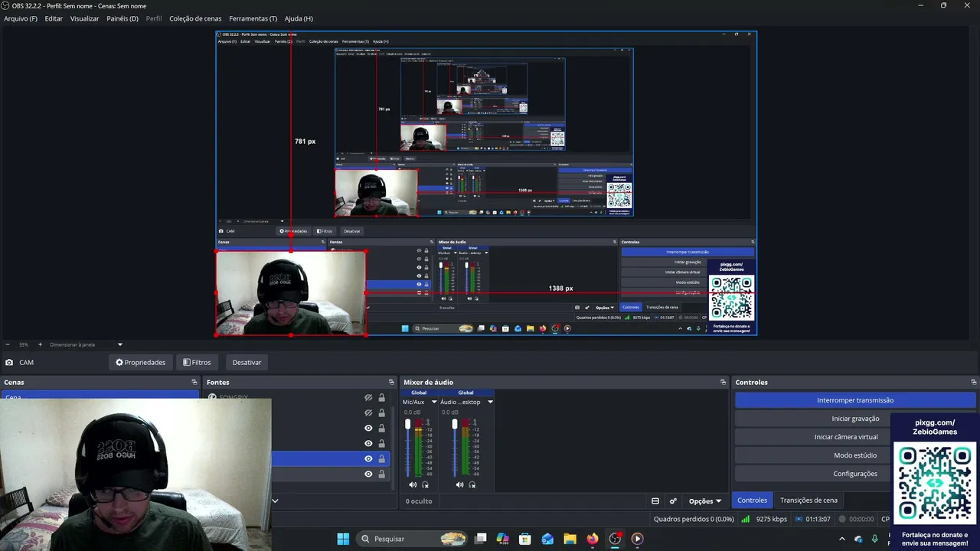Hide the third source in Fontes list
Screen dimensions: 980x551
pos(368,428)
